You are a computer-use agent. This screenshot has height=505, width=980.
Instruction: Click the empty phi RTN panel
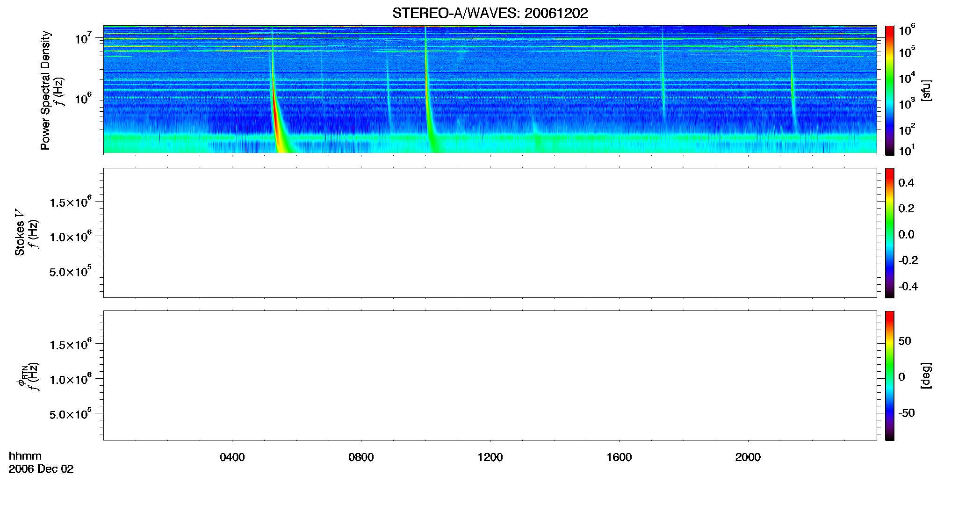coord(490,375)
